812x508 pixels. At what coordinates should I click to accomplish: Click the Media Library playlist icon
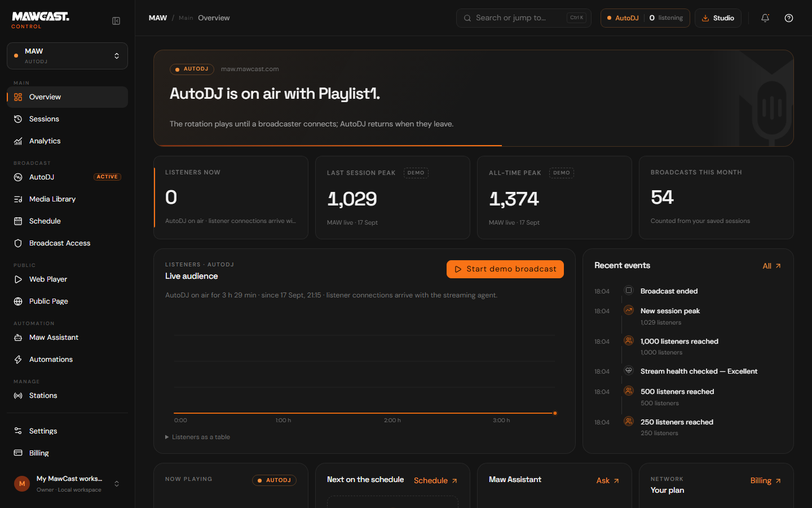18,199
